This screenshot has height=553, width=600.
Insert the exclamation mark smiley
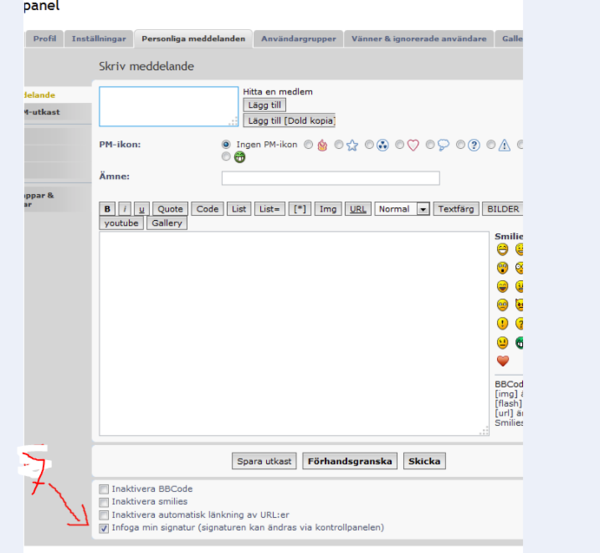(x=502, y=323)
